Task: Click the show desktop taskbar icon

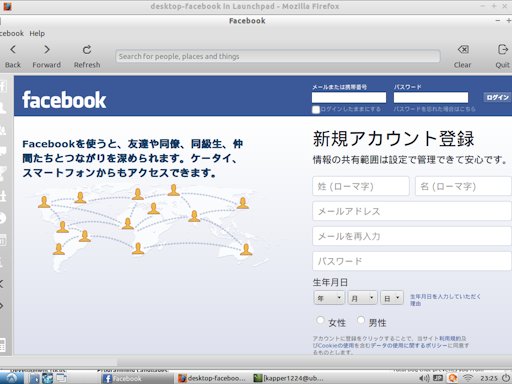Action: 61,378
